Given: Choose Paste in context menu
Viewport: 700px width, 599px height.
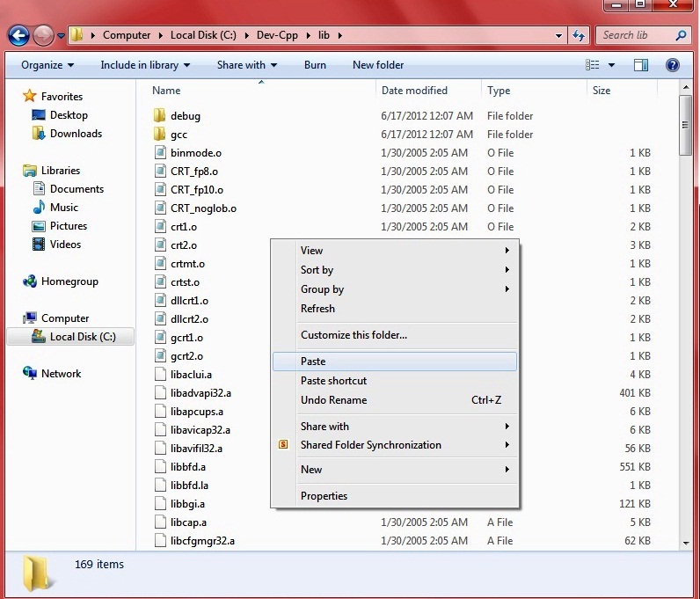Looking at the screenshot, I should point(395,362).
